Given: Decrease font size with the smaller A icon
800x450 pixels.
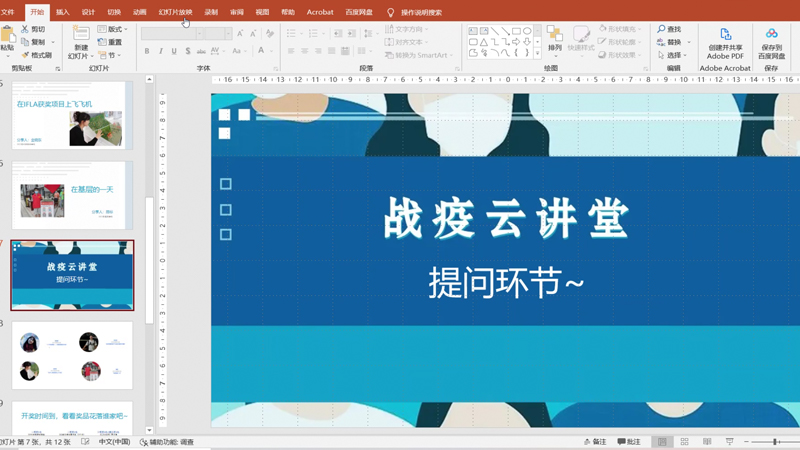Looking at the screenshot, I should click(253, 34).
